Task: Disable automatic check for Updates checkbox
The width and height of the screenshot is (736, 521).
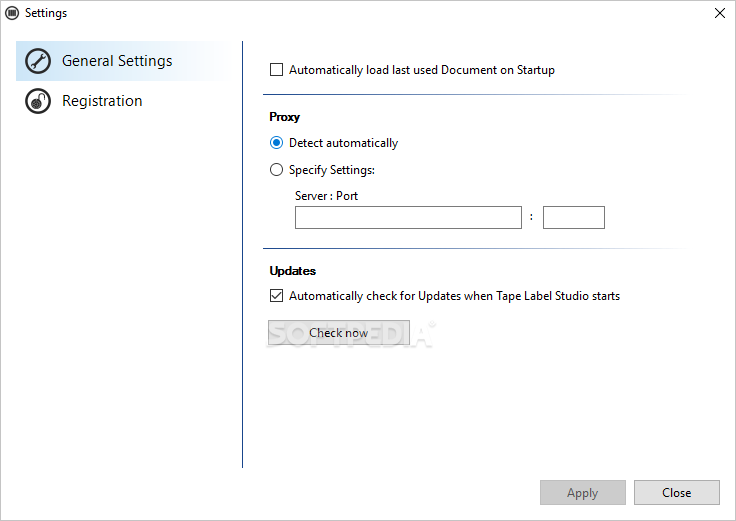Action: click(x=276, y=296)
